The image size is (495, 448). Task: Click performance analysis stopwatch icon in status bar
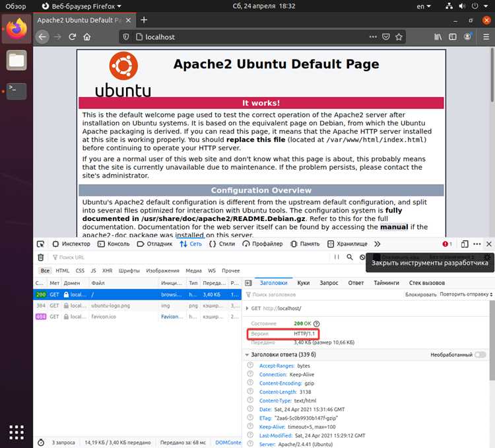point(41,442)
